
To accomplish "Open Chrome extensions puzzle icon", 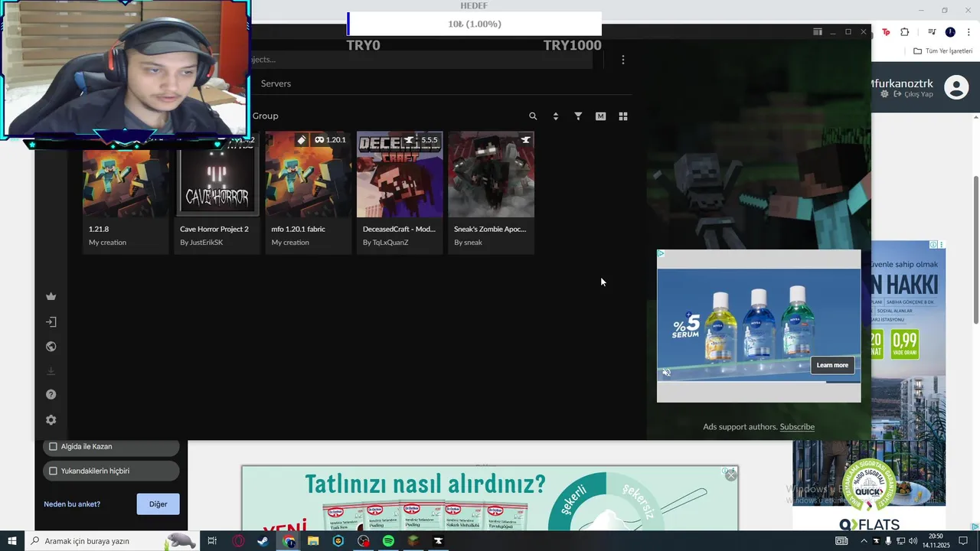I will tap(905, 32).
